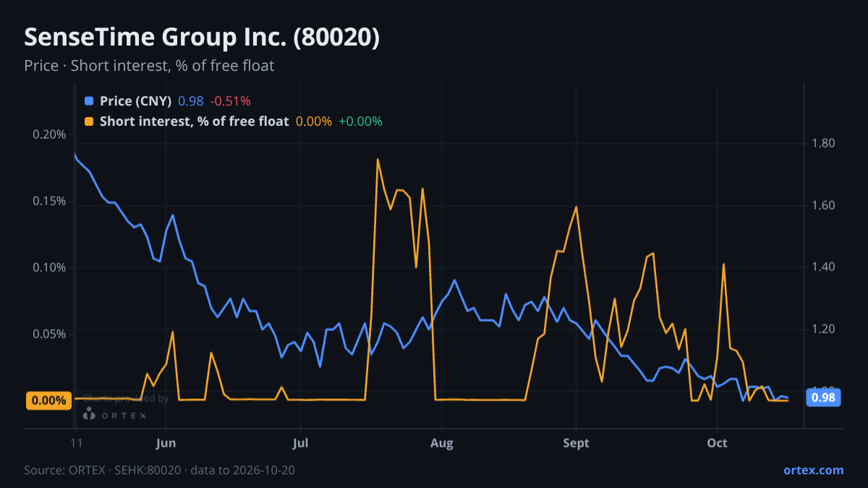Click the 1.80 right axis label

click(x=823, y=143)
